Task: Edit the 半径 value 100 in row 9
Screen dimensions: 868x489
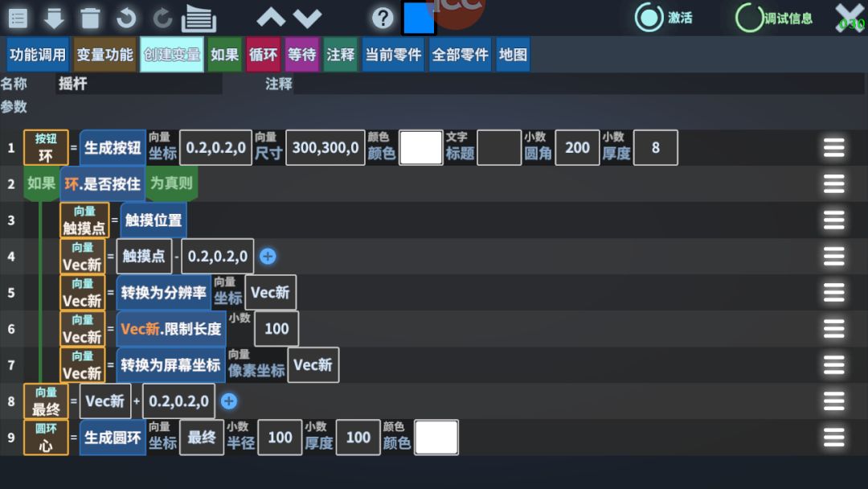Action: tap(280, 438)
